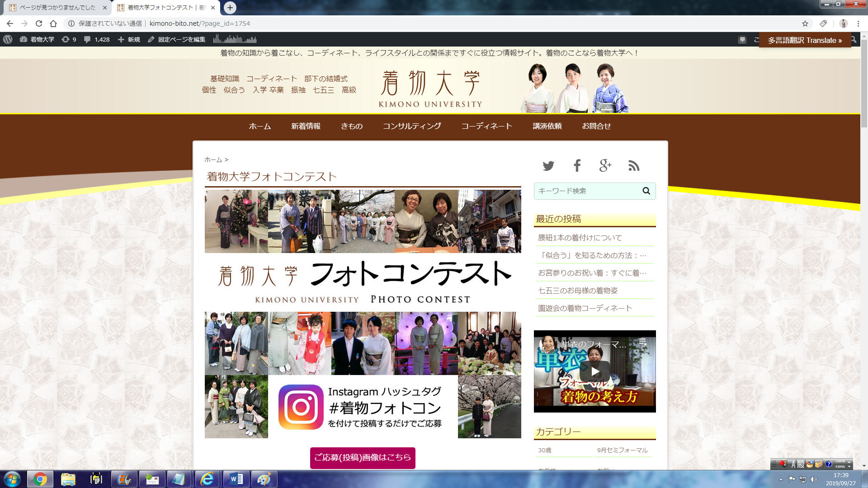The width and height of the screenshot is (868, 488).
Task: Click the ホーム breadcrumb link
Action: pyautogui.click(x=213, y=160)
